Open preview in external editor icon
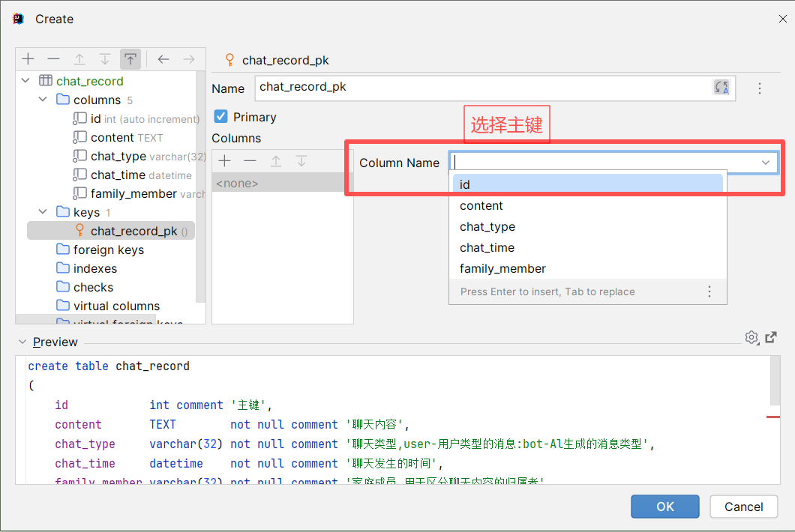 [x=771, y=337]
